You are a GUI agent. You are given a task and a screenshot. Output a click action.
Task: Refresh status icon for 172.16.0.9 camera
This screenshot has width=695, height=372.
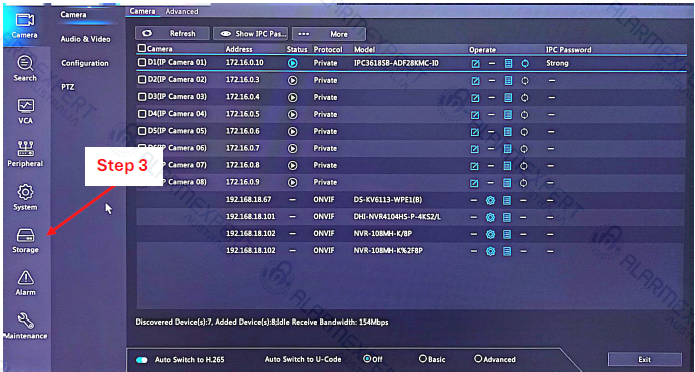point(524,183)
